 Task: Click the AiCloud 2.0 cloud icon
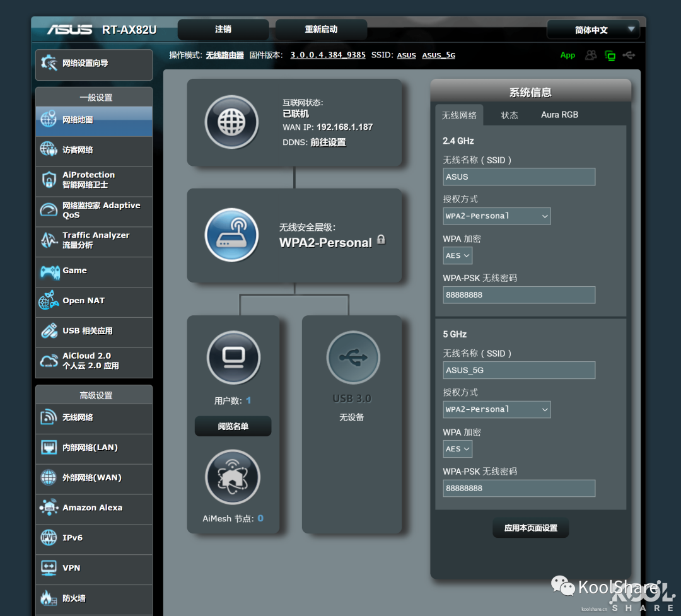pyautogui.click(x=49, y=361)
